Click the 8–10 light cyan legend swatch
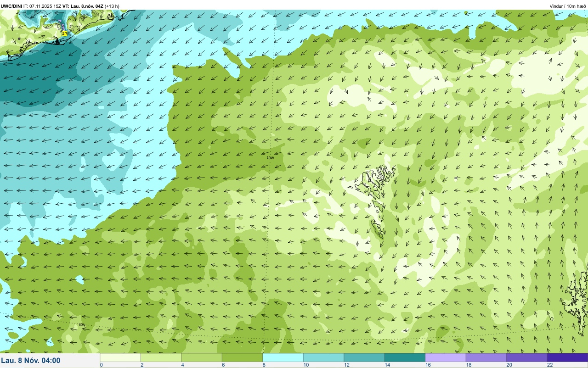588x368 pixels. pyautogui.click(x=283, y=357)
